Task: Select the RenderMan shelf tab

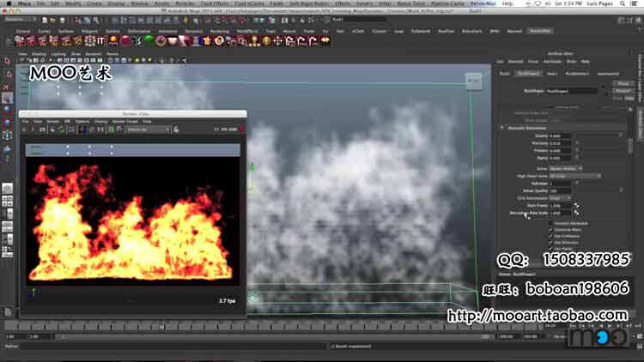Action: click(x=540, y=31)
